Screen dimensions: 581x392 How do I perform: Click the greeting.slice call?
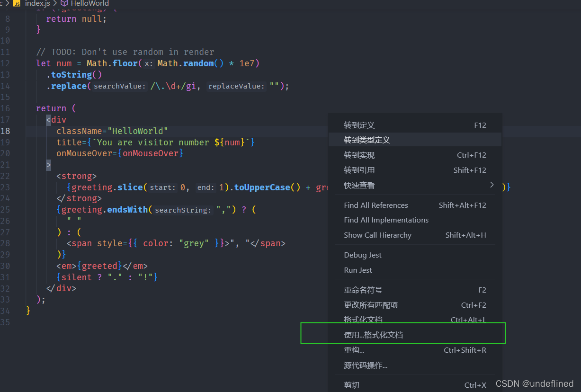coord(107,187)
